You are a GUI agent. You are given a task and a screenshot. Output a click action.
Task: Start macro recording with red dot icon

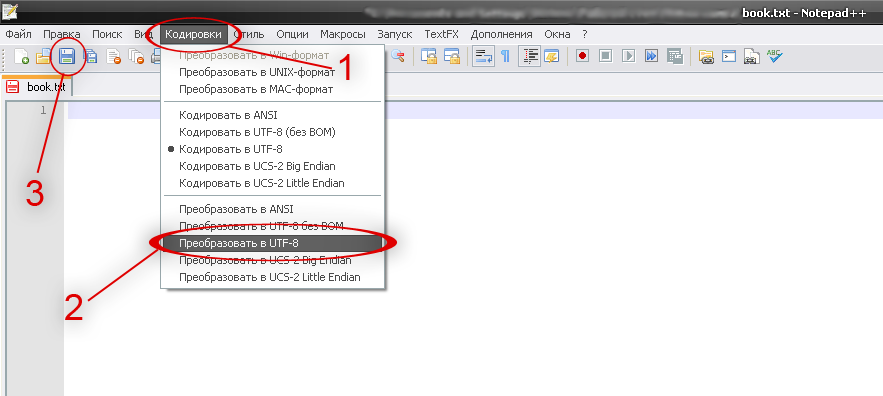[582, 56]
